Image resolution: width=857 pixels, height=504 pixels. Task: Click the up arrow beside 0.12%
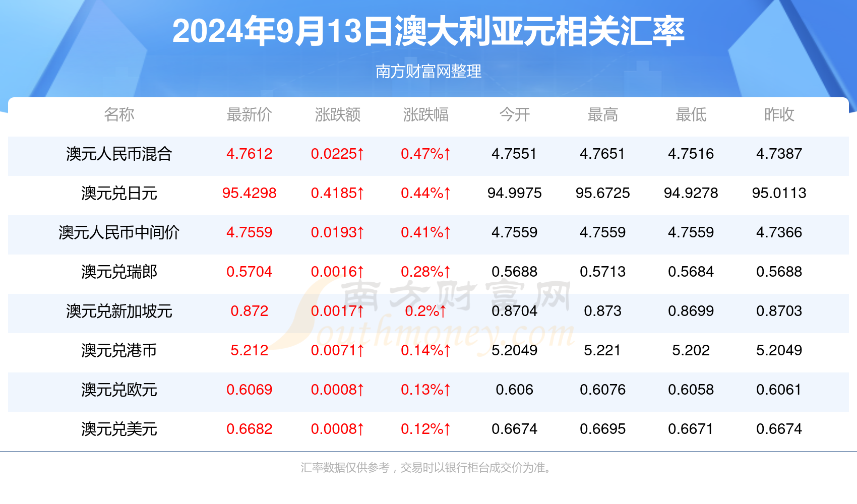pyautogui.click(x=448, y=429)
